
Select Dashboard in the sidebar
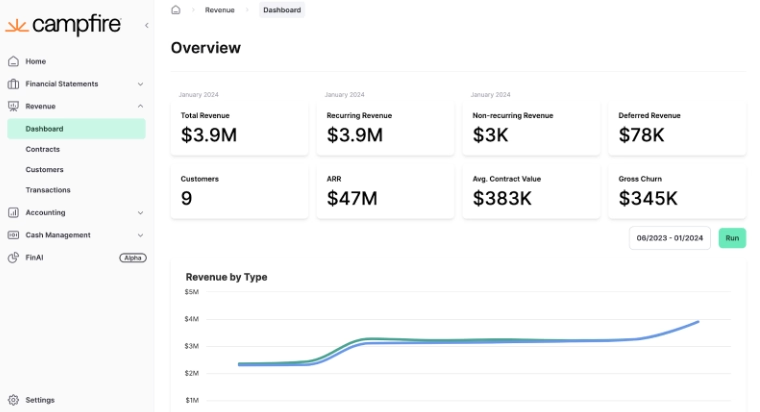[76, 129]
